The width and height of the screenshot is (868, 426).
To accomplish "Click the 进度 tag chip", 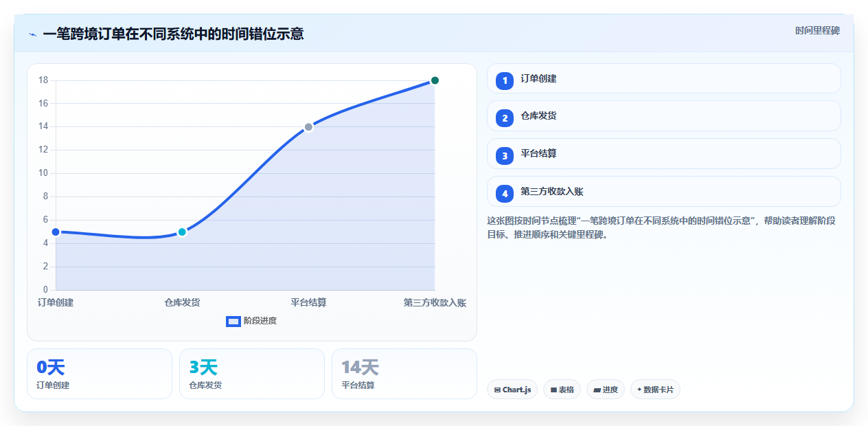I will (606, 390).
